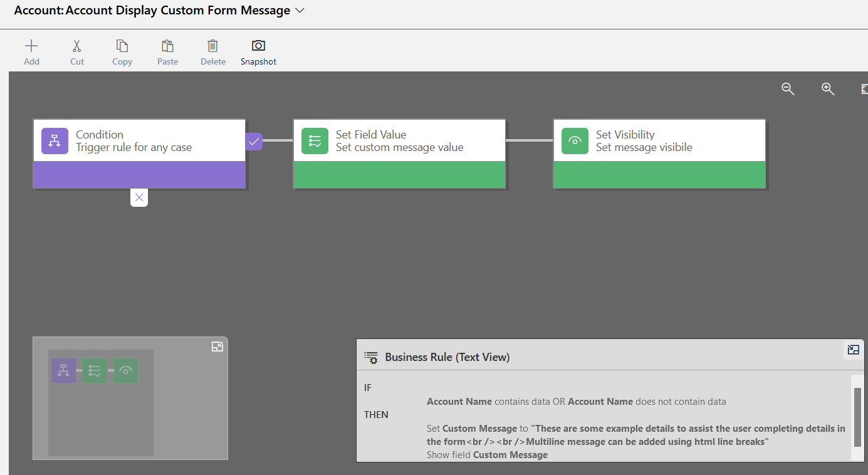Screen dimensions: 868x475
Task: Click the purple Condition node icon
Action: pyautogui.click(x=55, y=141)
